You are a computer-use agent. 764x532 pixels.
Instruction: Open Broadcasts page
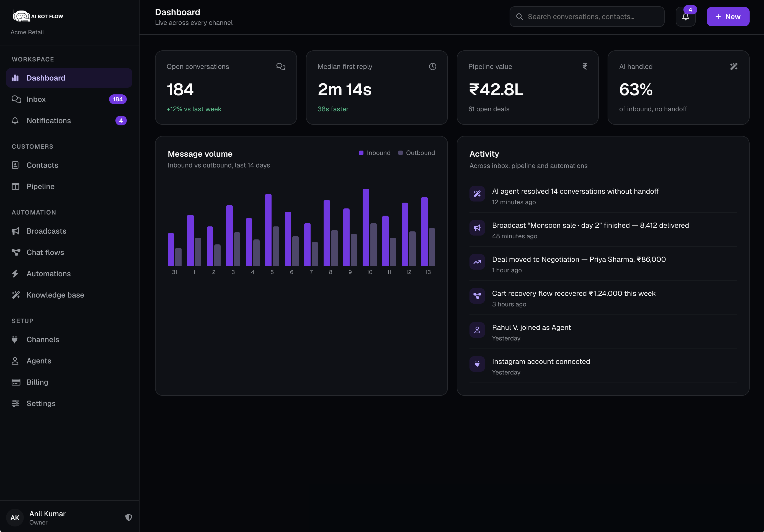click(x=69, y=231)
